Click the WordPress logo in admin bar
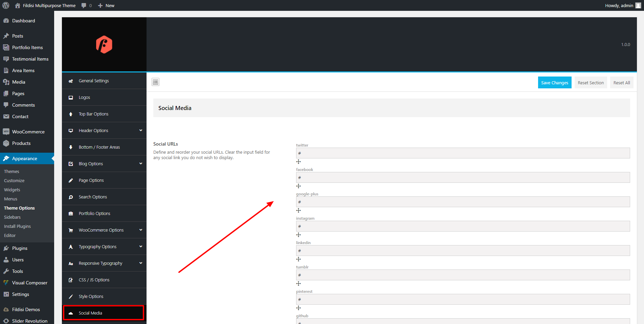The image size is (644, 324). (6, 5)
